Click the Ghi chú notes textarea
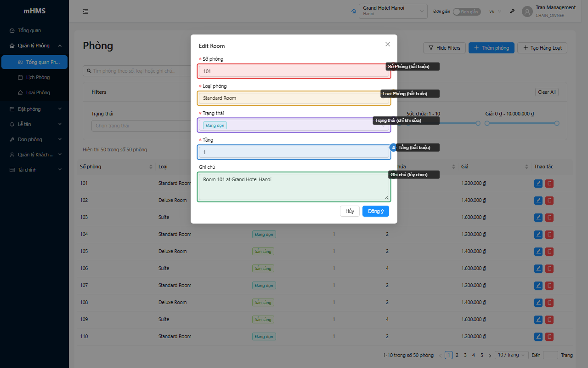Image resolution: width=588 pixels, height=368 pixels. point(294,187)
